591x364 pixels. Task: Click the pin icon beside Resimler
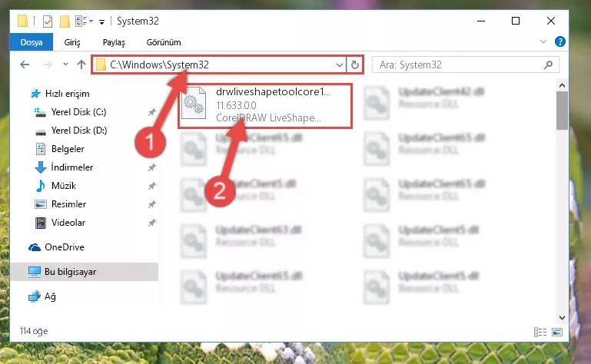pyautogui.click(x=152, y=204)
